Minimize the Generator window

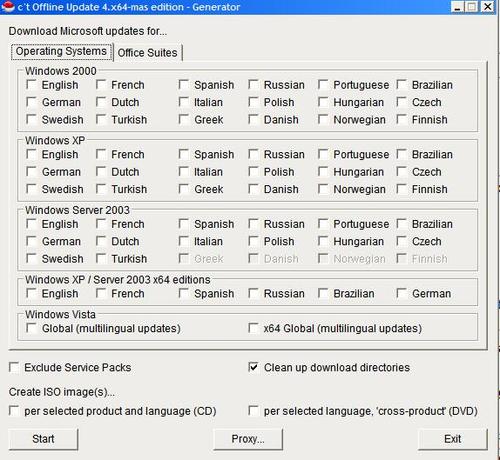pos(457,7)
